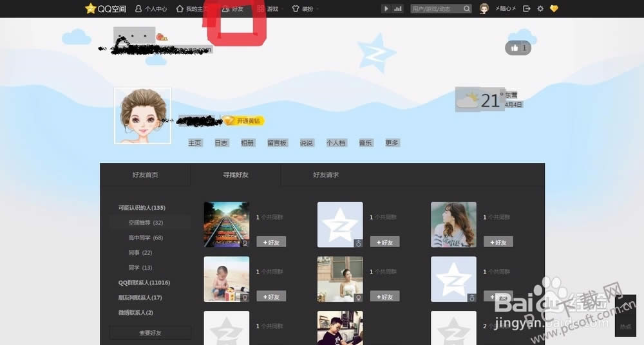Select QQ群联系人(11016) category

coord(144,283)
